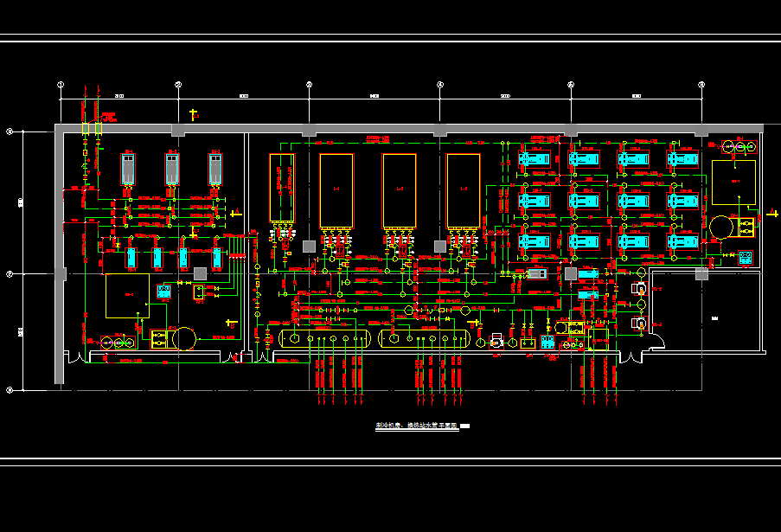Pick the left horizontal yellow header tank
Screen dimensions: 781x532
tap(324, 339)
